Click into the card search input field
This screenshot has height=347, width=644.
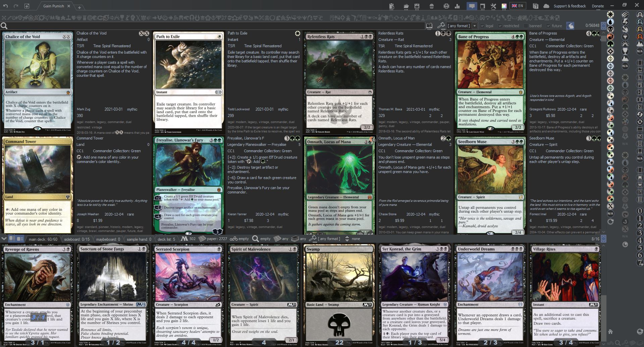coord(216,26)
